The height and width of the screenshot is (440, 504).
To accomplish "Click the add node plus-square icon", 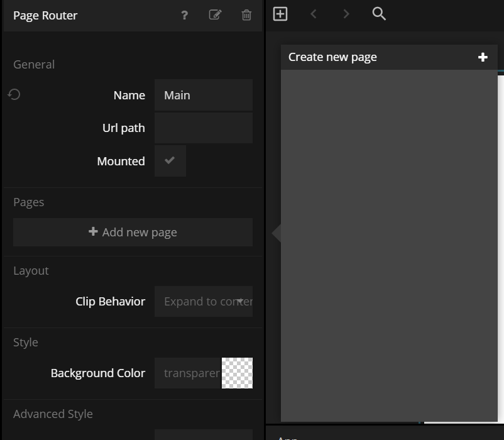I will point(280,14).
